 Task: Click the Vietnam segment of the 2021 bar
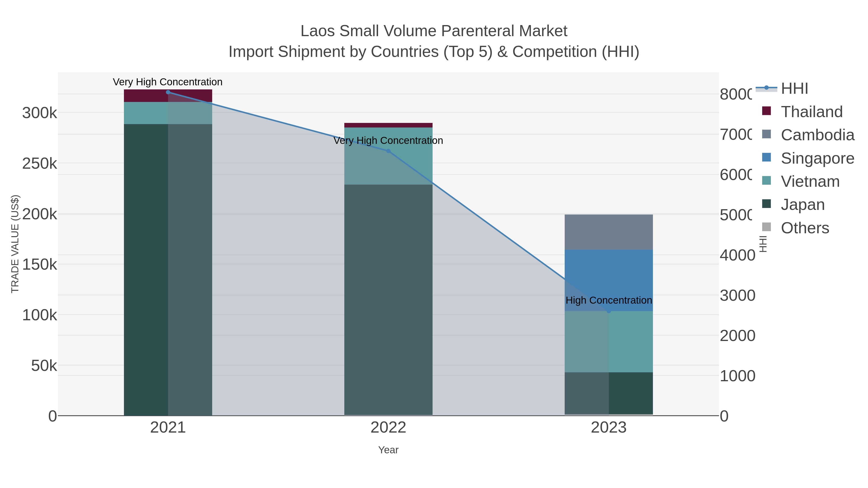click(x=168, y=113)
